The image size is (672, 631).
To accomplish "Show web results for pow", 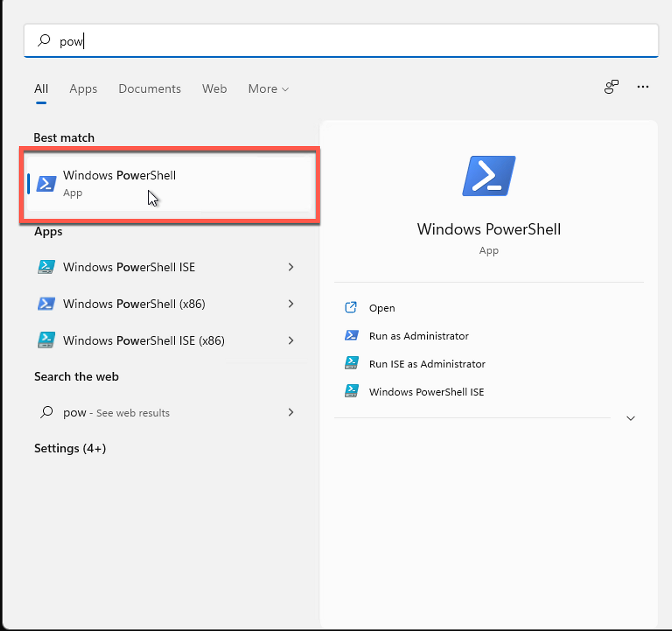I will point(115,413).
